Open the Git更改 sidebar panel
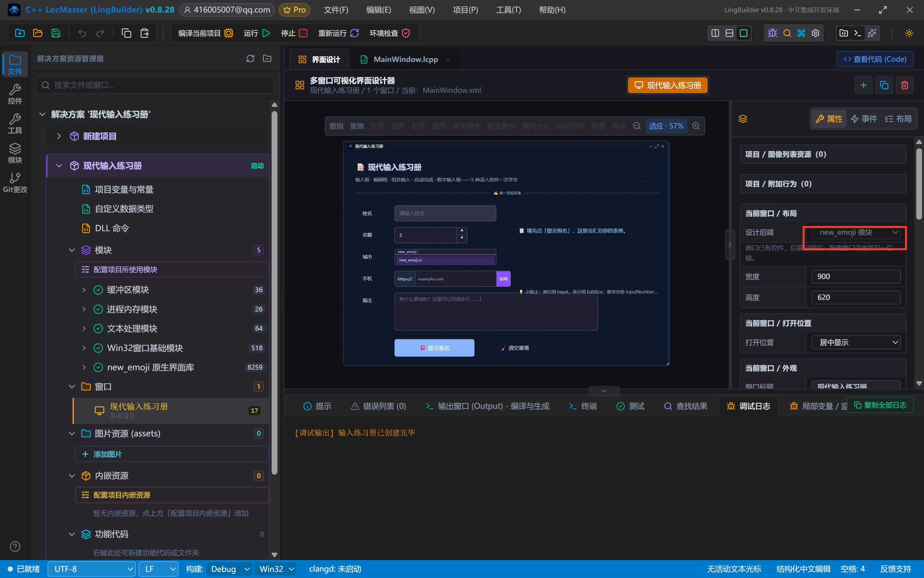The width and height of the screenshot is (924, 578). click(x=15, y=182)
